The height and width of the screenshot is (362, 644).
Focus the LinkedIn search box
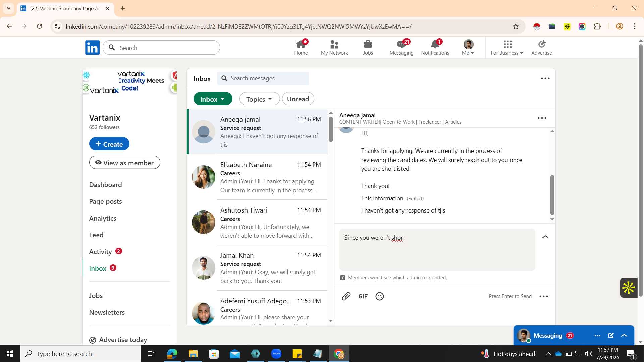click(161, 48)
